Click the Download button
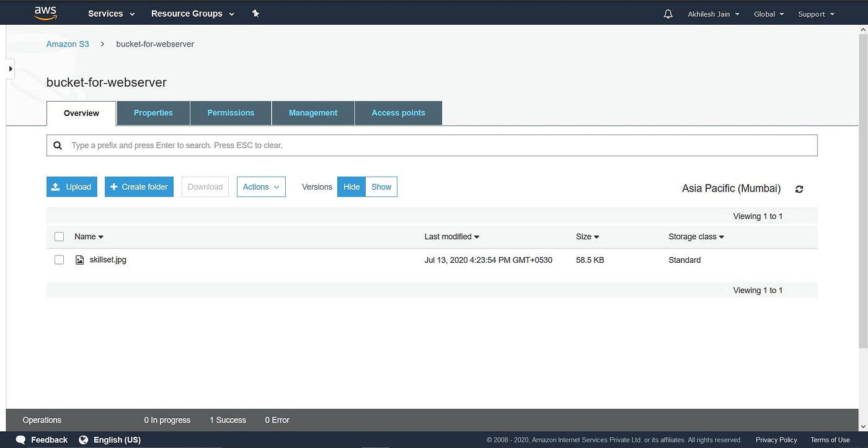The image size is (868, 448). 205,187
